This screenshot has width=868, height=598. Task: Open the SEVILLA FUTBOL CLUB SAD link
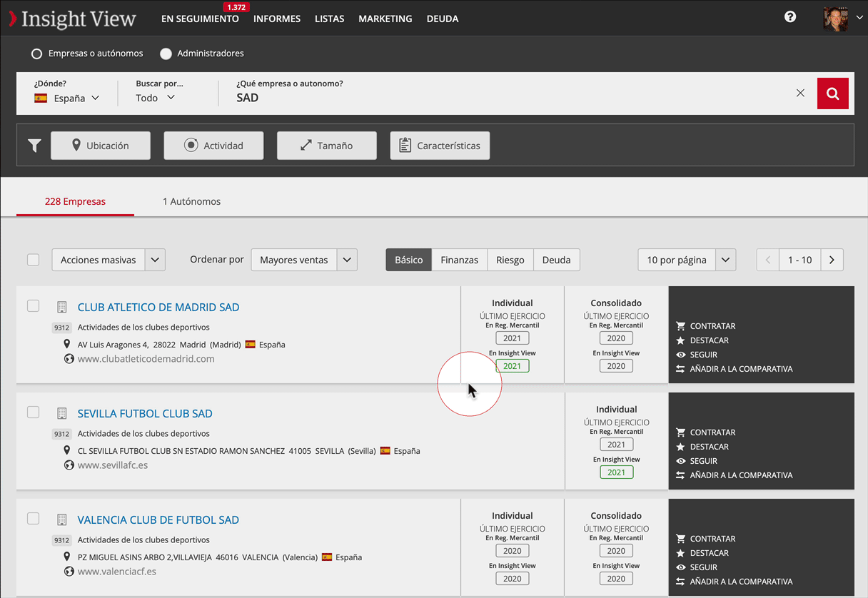[145, 414]
